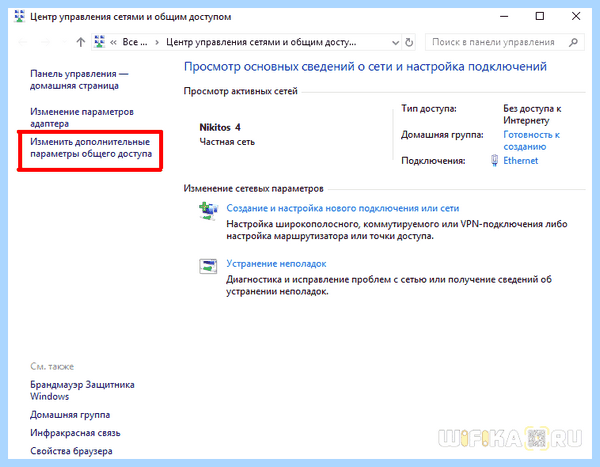600x467 pixels.
Task: Open the chevron after 'Все ...' breadcrumb
Action: [x=157, y=42]
